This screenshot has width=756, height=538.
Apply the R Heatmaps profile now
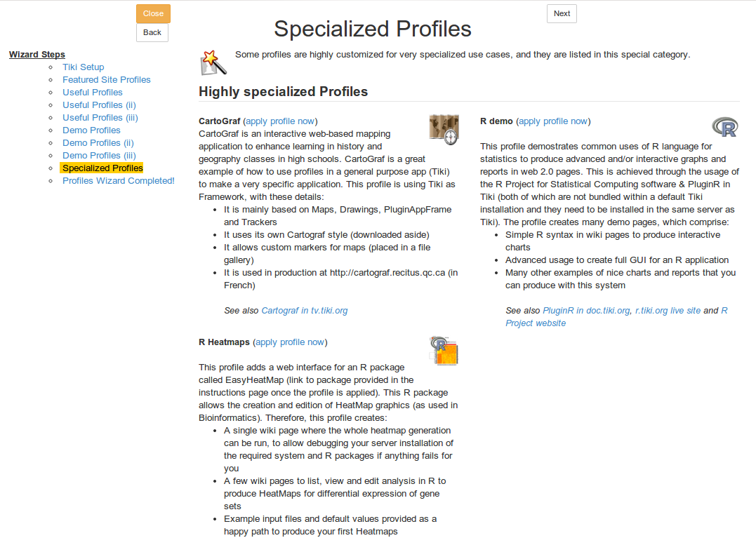coord(290,342)
